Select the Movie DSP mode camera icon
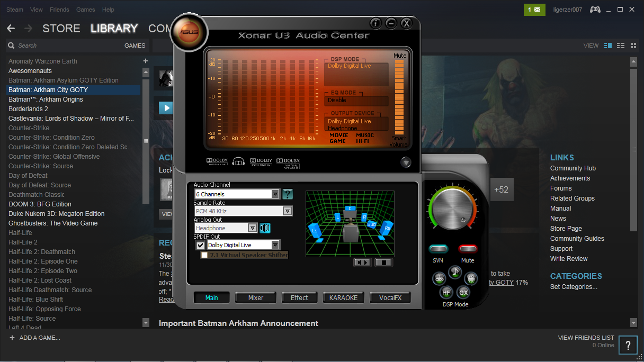The width and height of the screenshot is (644, 362). pos(470,278)
